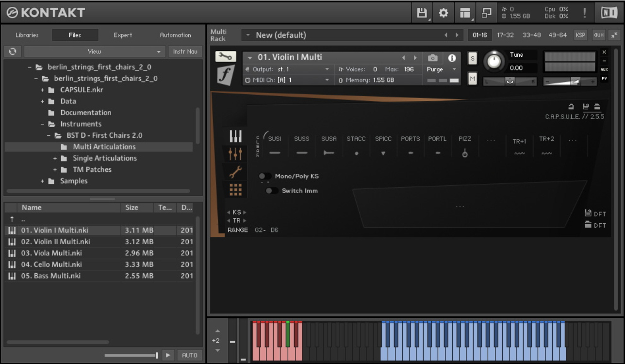Select the PIZZ articulation slot
Image resolution: width=625 pixels, height=364 pixels.
click(x=465, y=146)
